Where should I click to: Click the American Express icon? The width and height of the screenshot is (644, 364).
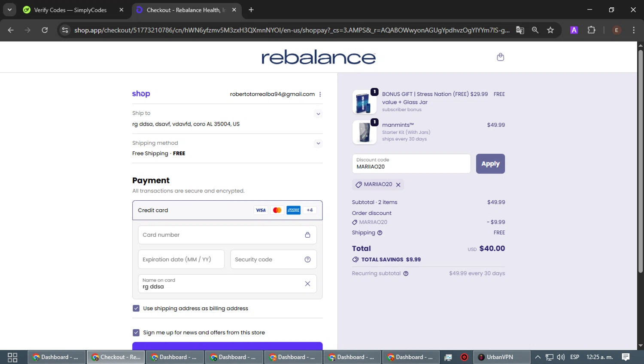(293, 210)
